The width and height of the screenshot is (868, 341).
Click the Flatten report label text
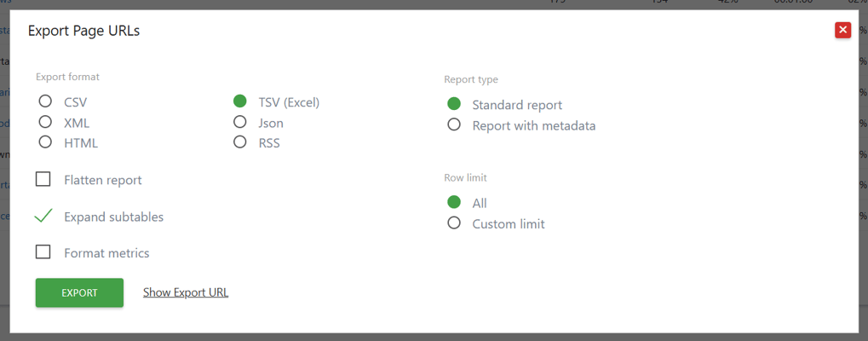(x=103, y=180)
